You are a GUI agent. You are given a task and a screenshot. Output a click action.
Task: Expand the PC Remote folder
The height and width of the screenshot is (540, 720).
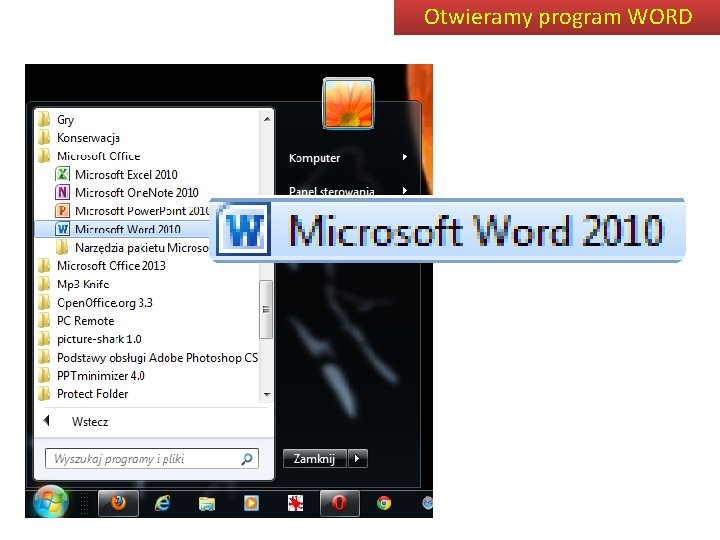tap(76, 321)
